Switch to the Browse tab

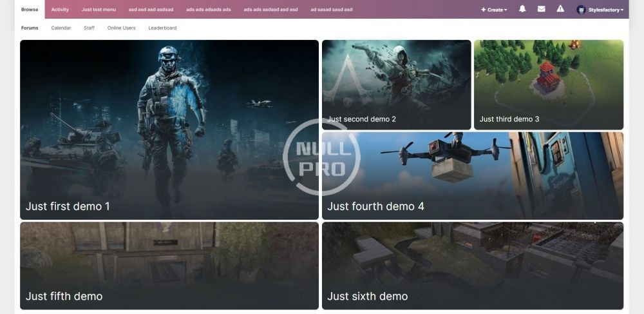[x=30, y=10]
